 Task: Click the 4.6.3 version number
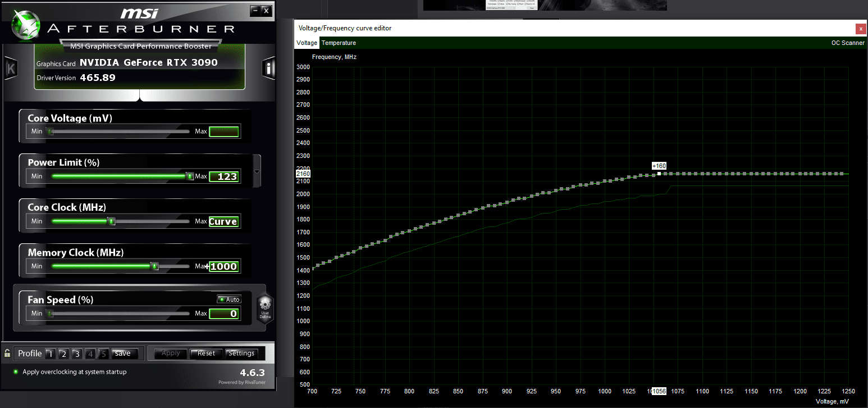[252, 373]
